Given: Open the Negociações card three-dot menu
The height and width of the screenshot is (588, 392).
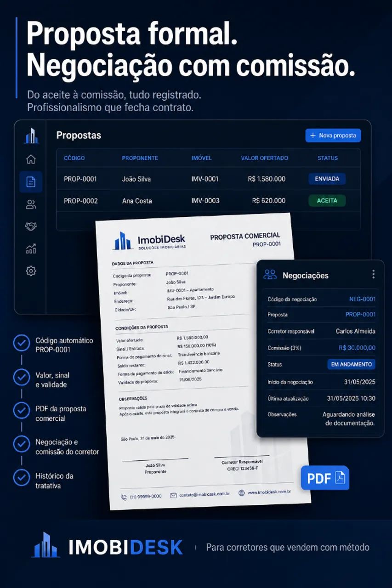Looking at the screenshot, I should point(373,274).
